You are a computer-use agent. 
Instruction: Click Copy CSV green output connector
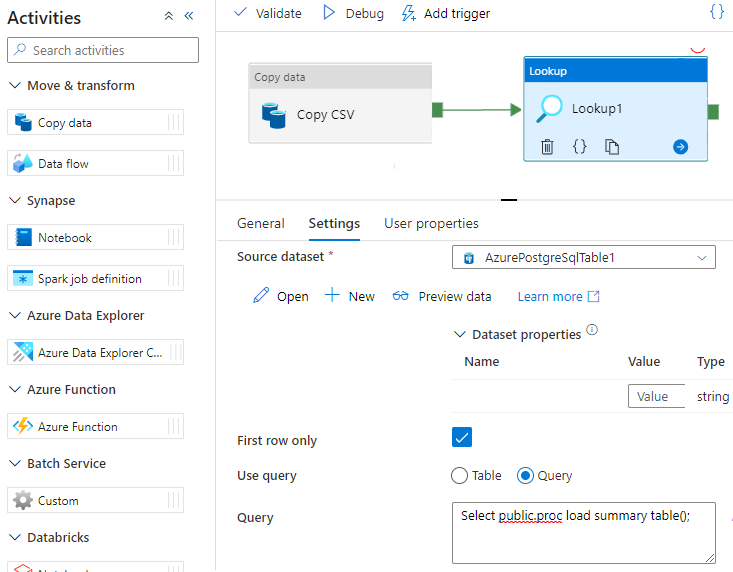tap(438, 110)
